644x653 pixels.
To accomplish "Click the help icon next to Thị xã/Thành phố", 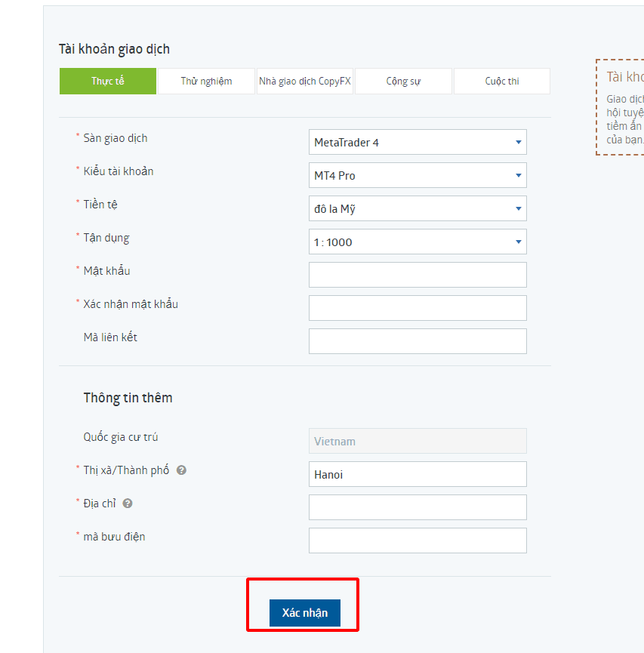I will 181,470.
